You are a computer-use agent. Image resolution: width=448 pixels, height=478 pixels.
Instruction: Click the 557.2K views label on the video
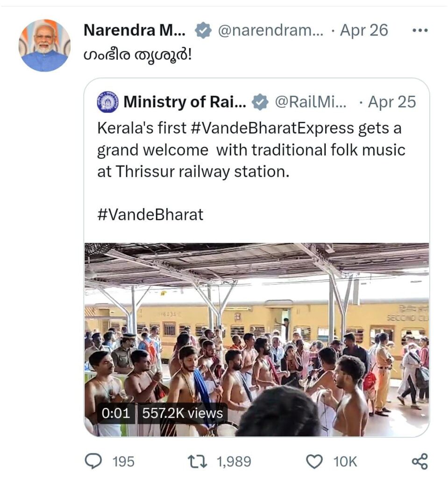tap(182, 414)
